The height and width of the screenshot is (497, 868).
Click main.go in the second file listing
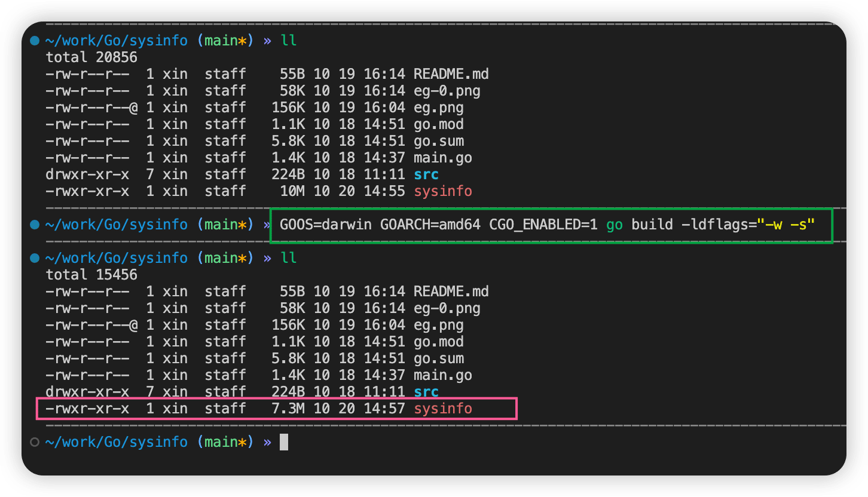(442, 375)
